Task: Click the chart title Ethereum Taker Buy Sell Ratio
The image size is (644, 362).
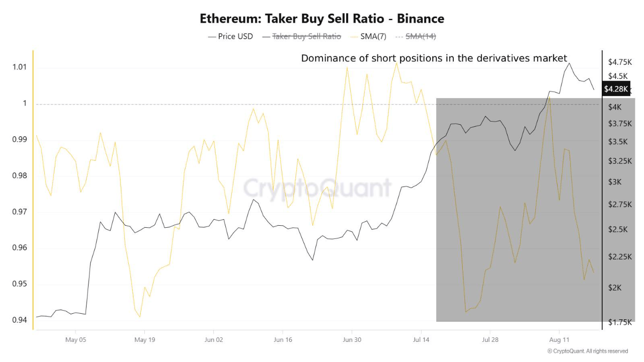Action: coord(322,19)
